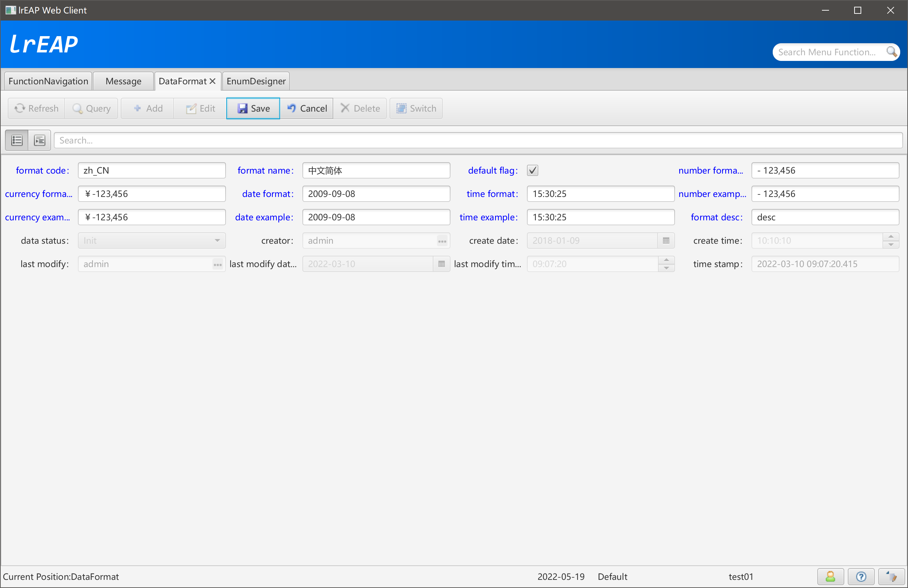This screenshot has height=588, width=908.
Task: Switch to FunctionNavigation tab
Action: pos(48,81)
